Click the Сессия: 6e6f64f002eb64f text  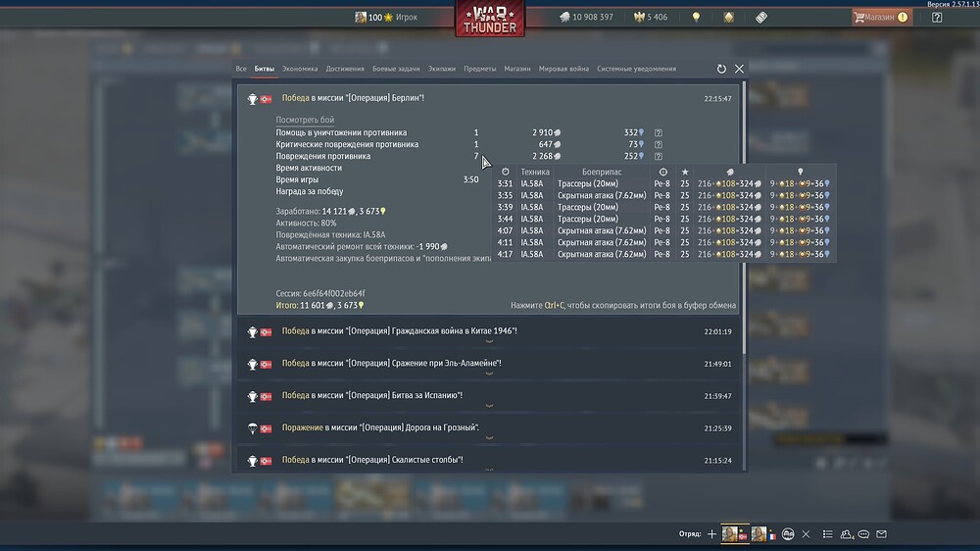click(320, 293)
